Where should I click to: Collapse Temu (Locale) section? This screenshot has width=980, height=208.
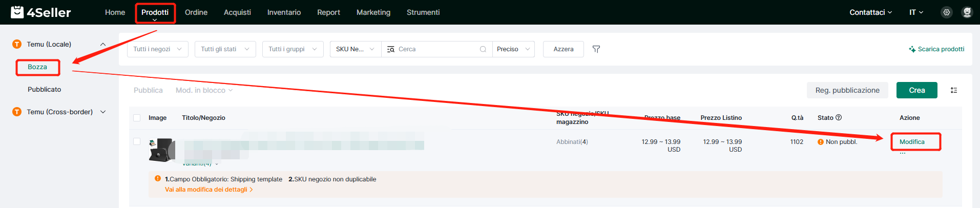coord(103,45)
